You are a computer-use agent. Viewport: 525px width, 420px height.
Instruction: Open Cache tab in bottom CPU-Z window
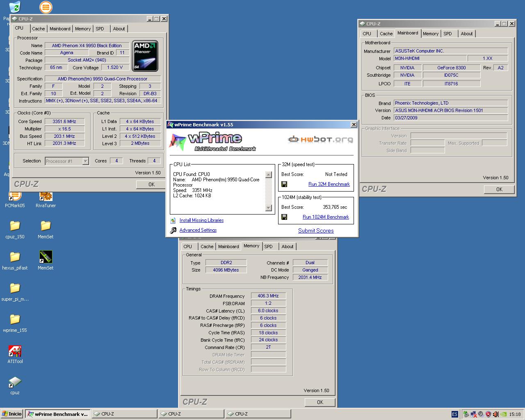(207, 247)
